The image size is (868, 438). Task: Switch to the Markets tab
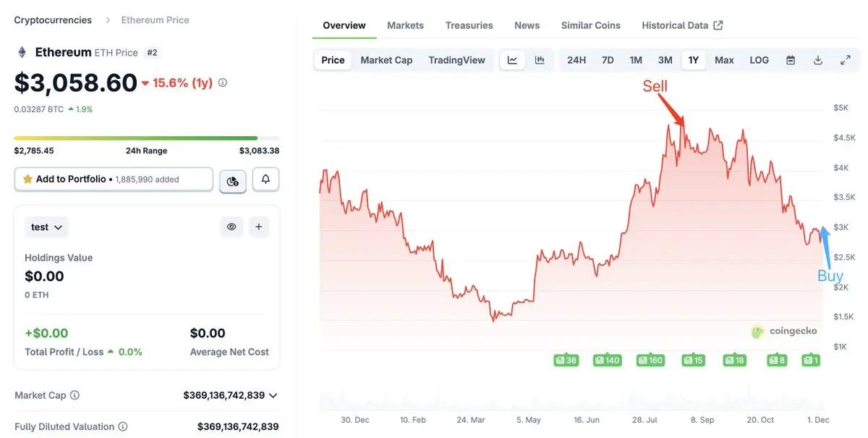pos(405,25)
